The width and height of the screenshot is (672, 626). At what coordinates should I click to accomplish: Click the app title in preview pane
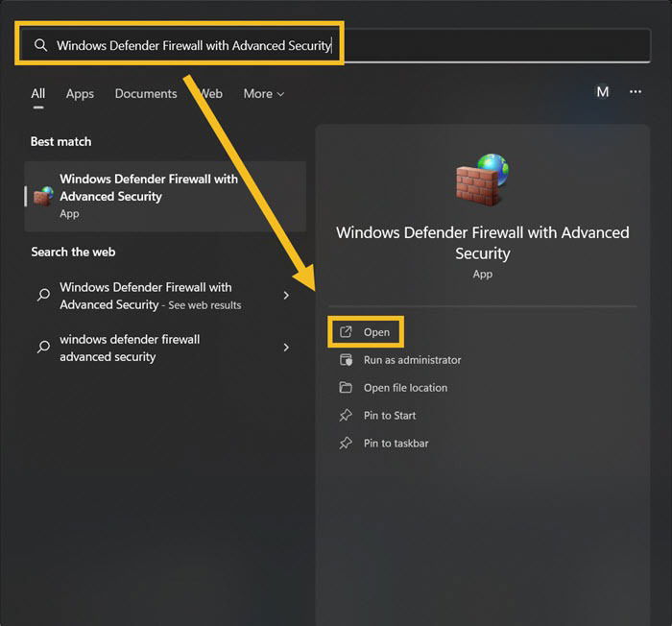click(483, 243)
